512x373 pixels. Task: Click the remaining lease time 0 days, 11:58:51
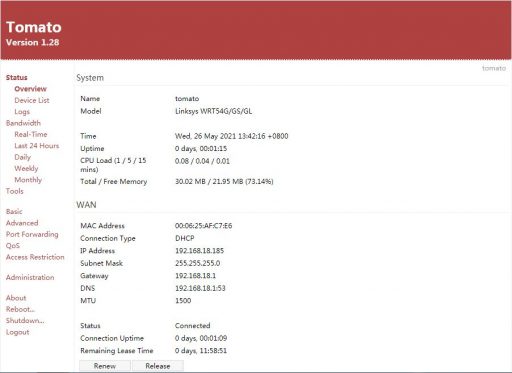pos(201,351)
